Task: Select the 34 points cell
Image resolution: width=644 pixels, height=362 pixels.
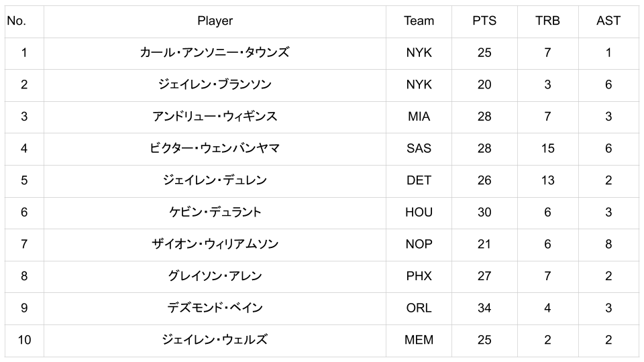Action: [x=484, y=308]
